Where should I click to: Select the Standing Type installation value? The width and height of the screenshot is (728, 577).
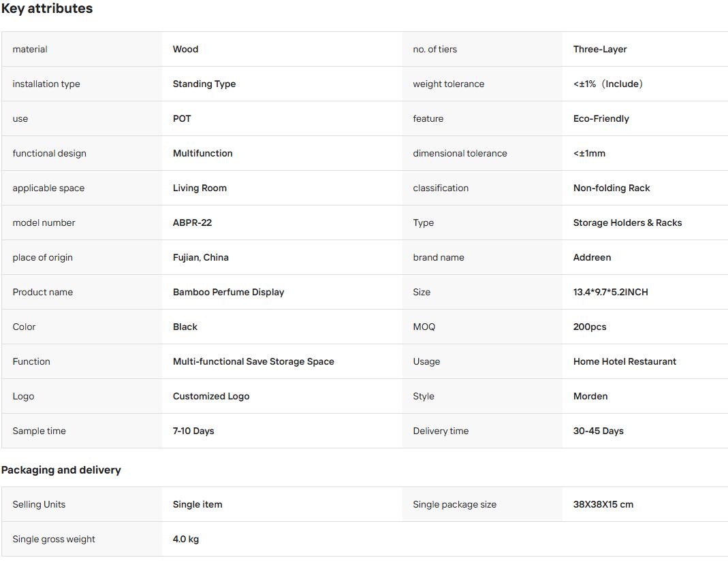coord(204,84)
